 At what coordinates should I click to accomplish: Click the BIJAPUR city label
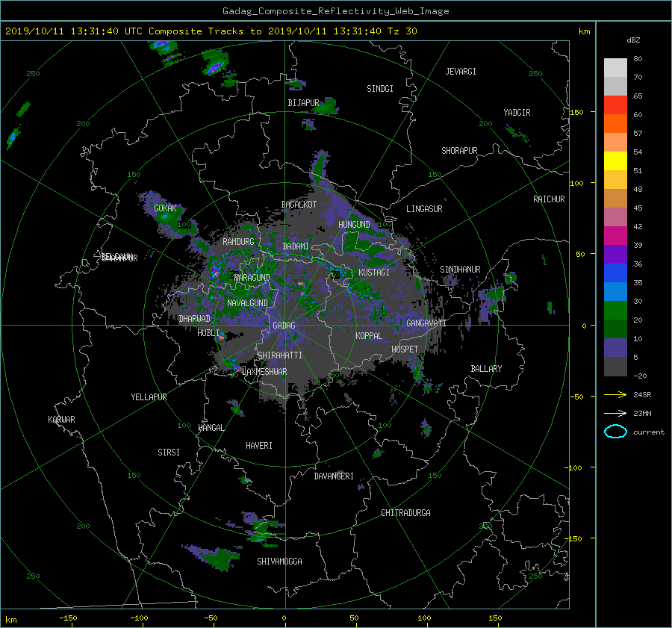(x=303, y=103)
